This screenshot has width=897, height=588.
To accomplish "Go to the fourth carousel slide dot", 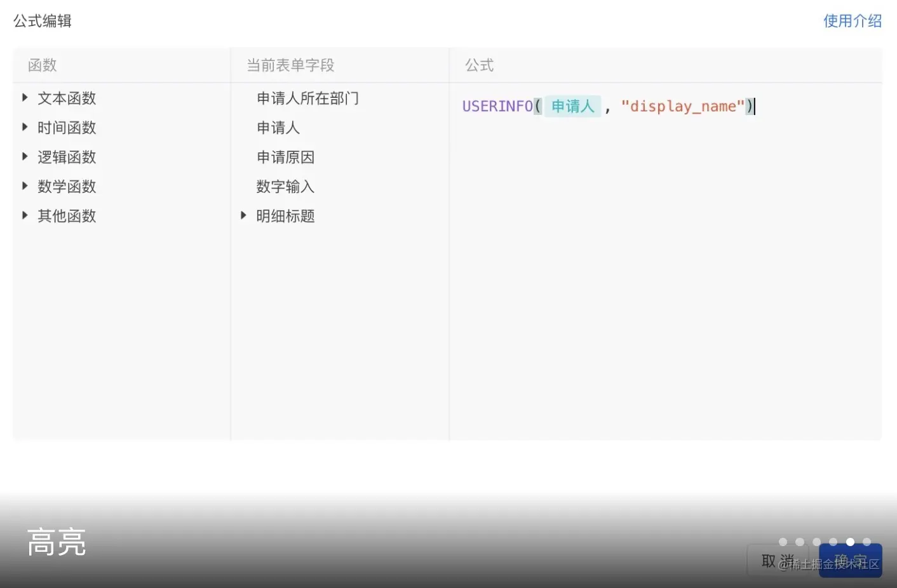I will tap(833, 542).
